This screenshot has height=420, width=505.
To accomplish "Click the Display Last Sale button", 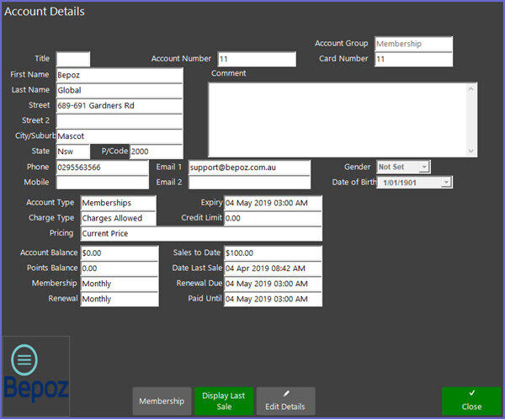I will pyautogui.click(x=223, y=401).
